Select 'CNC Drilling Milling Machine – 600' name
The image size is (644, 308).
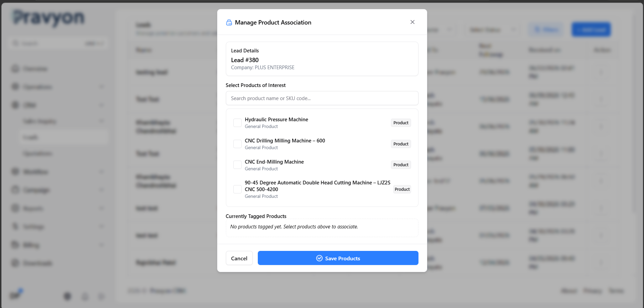point(285,141)
